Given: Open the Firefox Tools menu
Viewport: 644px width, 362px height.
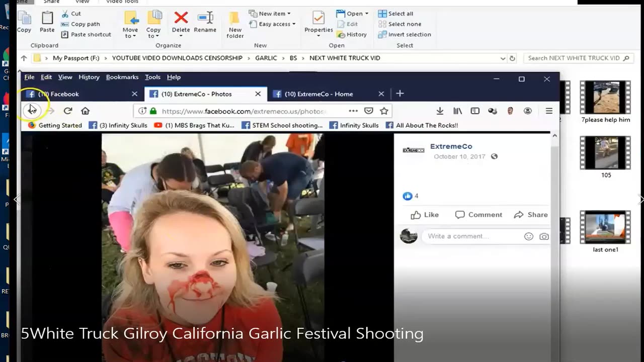Looking at the screenshot, I should pos(152,77).
